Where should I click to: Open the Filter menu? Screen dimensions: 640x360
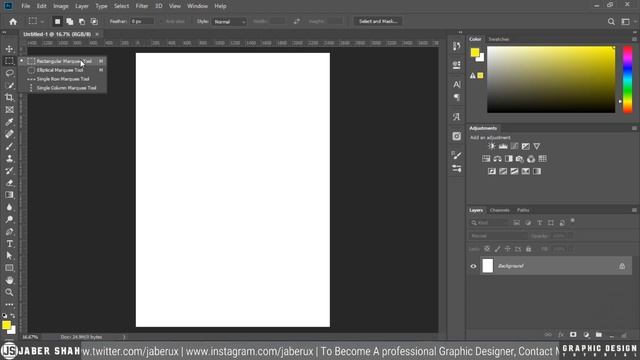[x=142, y=6]
